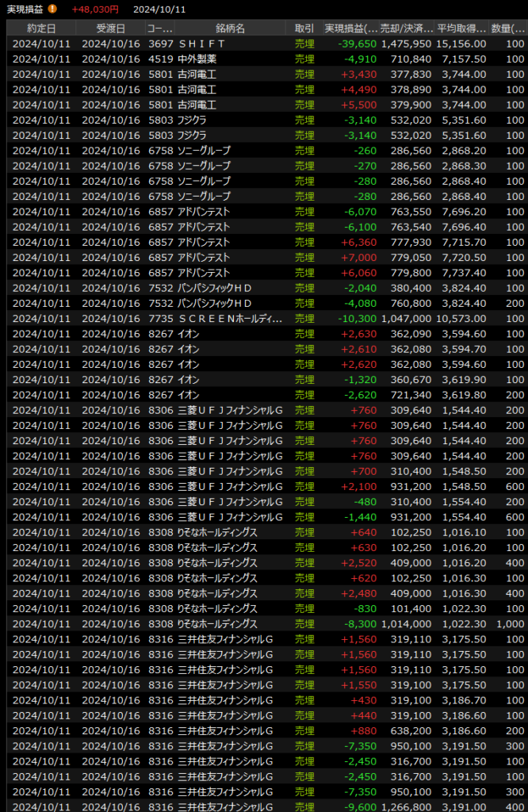Click the 2024/10/11 date in the header bar
The image size is (528, 812).
click(160, 9)
